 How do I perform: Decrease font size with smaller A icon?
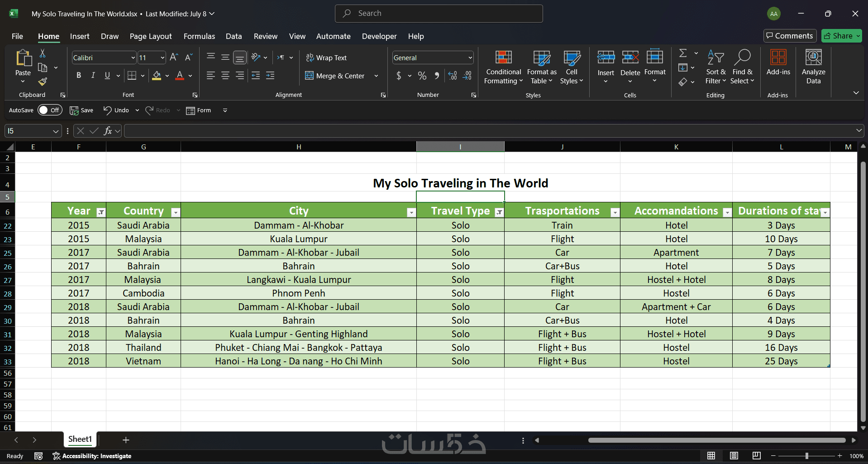coord(189,57)
